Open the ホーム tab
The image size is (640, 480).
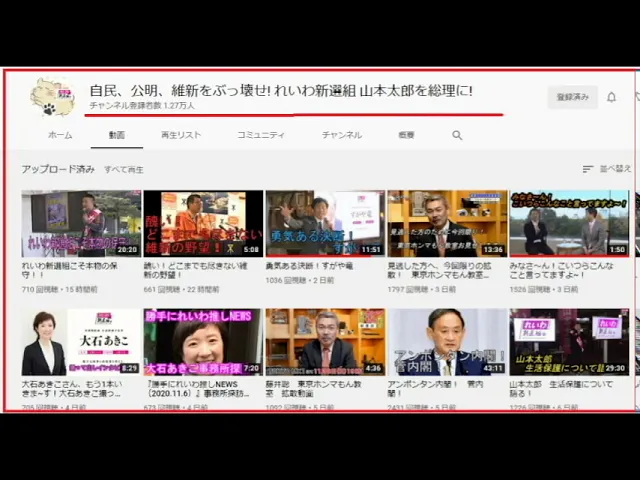point(60,135)
